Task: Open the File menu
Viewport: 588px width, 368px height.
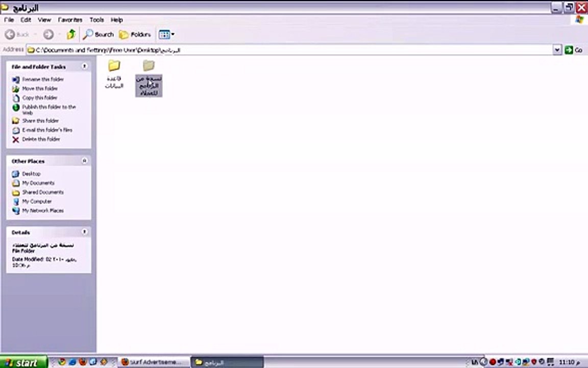Action: pyautogui.click(x=9, y=20)
